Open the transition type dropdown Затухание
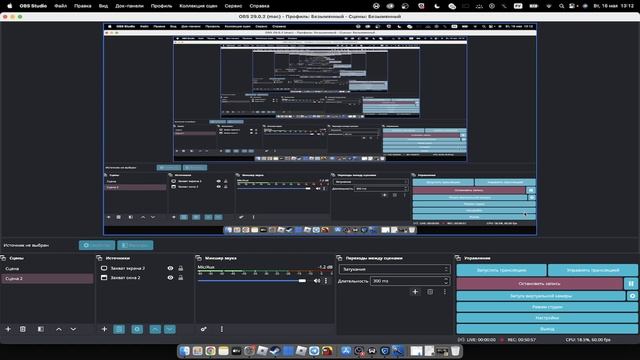Viewport: 640px width, 360px height. coord(394,269)
